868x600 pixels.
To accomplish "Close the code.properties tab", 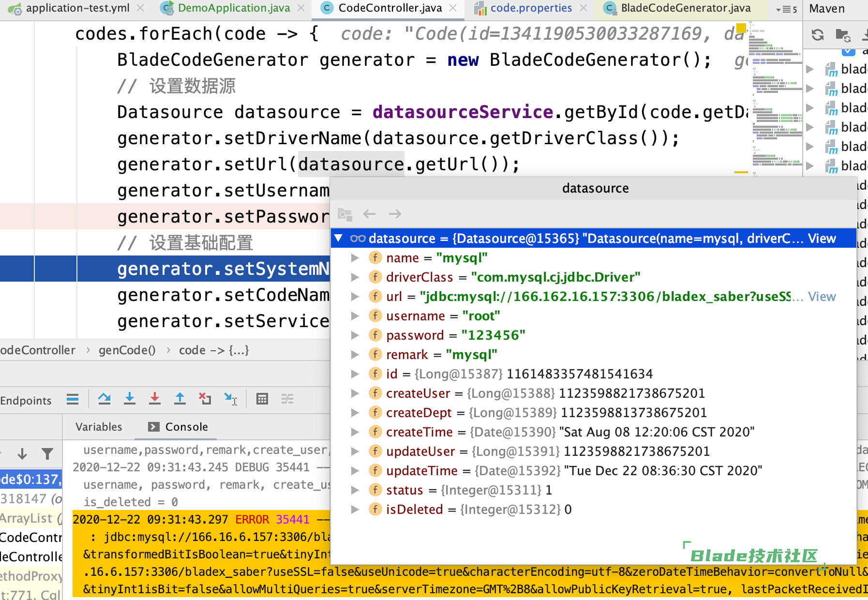I will click(584, 8).
